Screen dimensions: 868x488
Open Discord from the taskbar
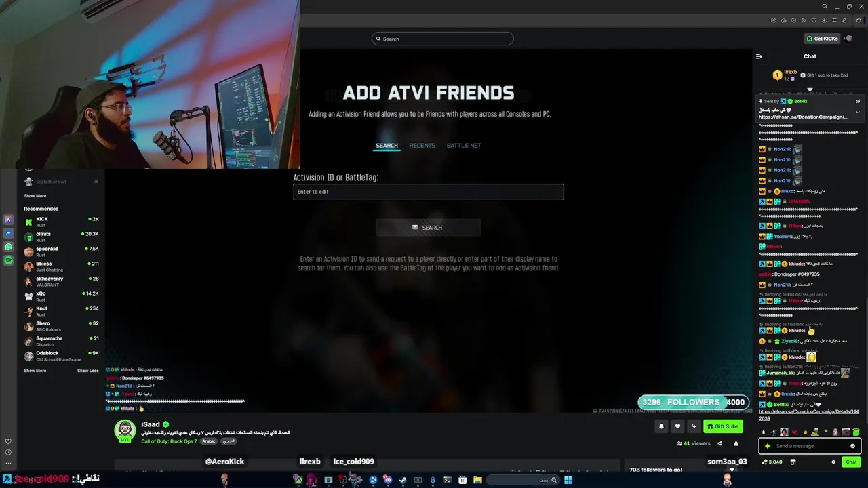click(387, 480)
